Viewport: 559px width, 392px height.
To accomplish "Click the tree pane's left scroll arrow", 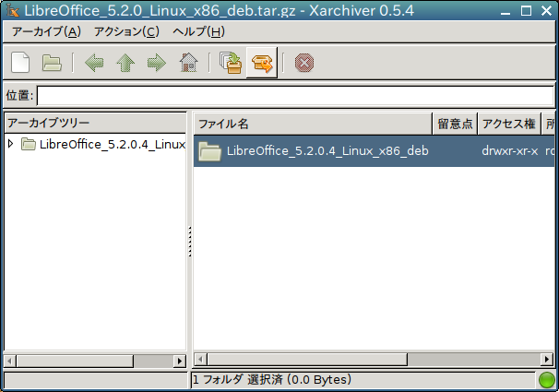I will (x=10, y=361).
